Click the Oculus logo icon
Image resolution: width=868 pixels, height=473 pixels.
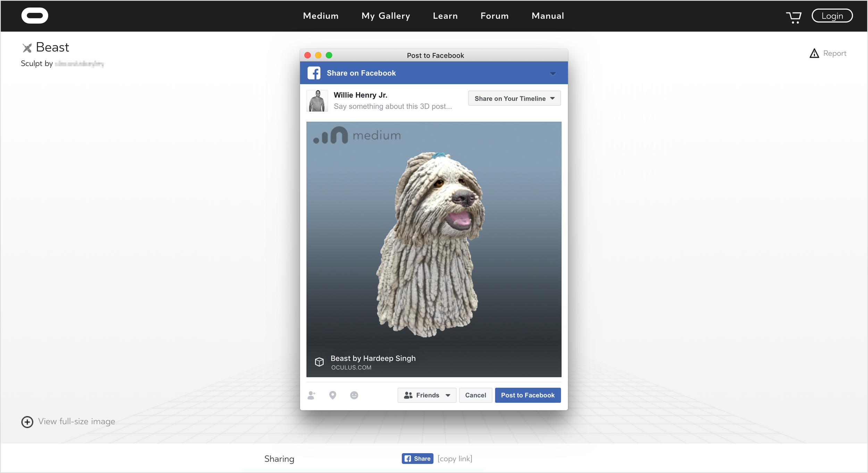35,16
